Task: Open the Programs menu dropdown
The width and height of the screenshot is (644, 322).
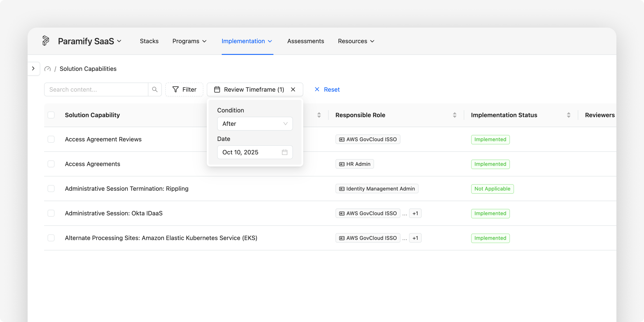Action: pyautogui.click(x=189, y=41)
